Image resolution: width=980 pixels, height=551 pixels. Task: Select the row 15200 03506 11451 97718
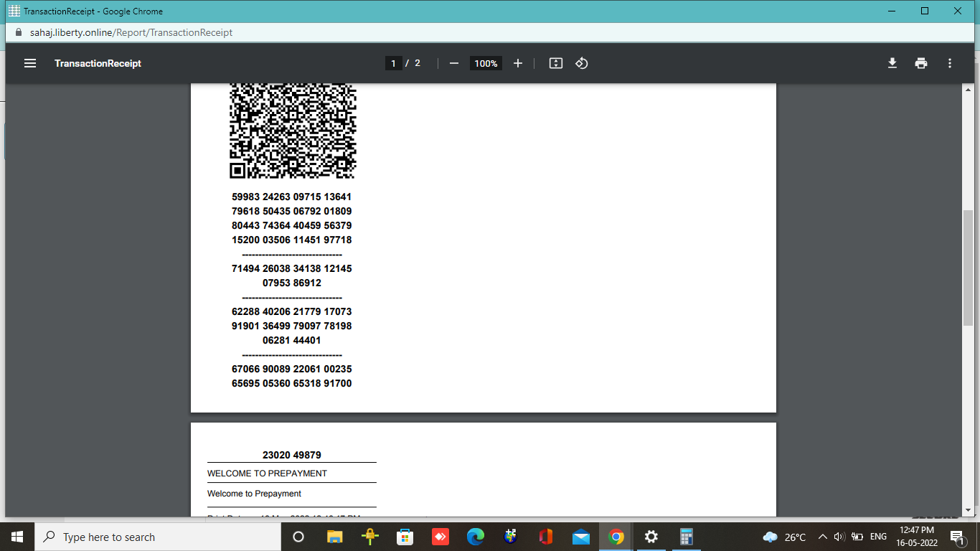pos(292,240)
